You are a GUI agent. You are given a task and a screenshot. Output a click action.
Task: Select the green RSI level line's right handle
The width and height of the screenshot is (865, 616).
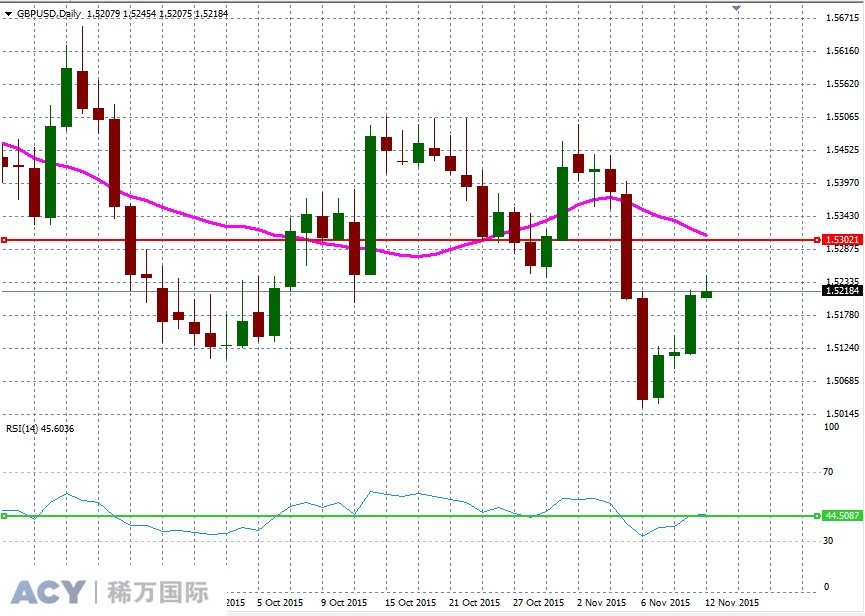click(x=817, y=516)
